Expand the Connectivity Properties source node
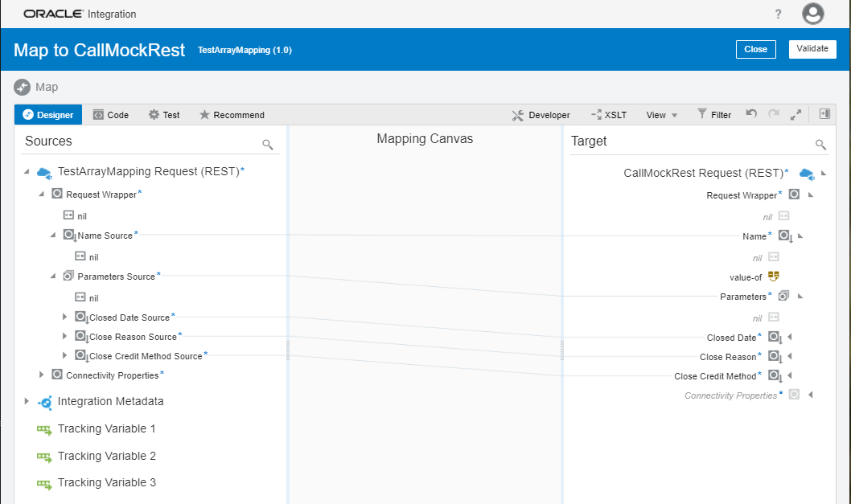The image size is (851, 504). (x=42, y=375)
